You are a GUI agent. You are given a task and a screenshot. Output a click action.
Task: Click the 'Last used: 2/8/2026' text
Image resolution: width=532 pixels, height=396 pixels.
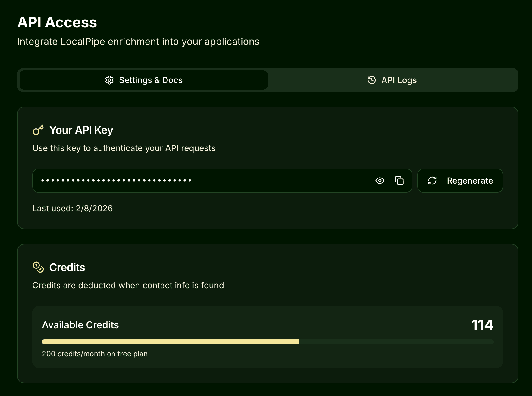coord(72,208)
